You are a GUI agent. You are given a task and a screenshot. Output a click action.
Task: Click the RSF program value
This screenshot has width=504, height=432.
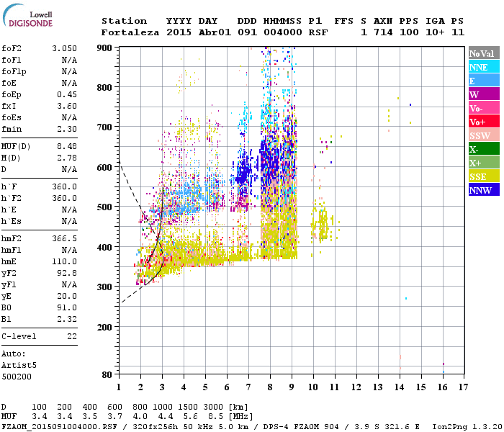point(318,32)
